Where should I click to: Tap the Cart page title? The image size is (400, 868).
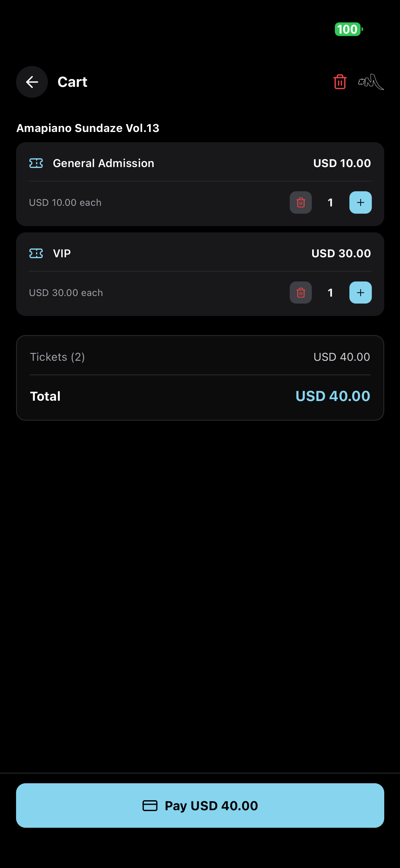coord(72,82)
